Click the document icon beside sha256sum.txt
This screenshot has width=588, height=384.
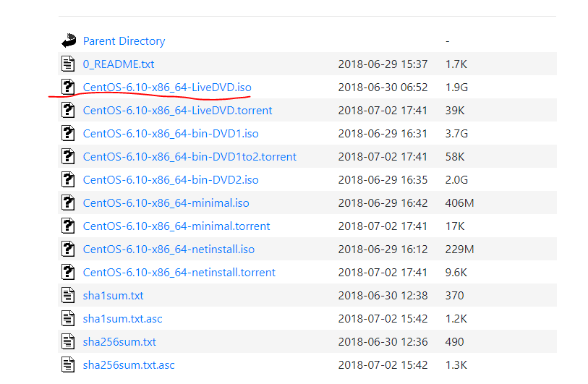[x=68, y=341]
